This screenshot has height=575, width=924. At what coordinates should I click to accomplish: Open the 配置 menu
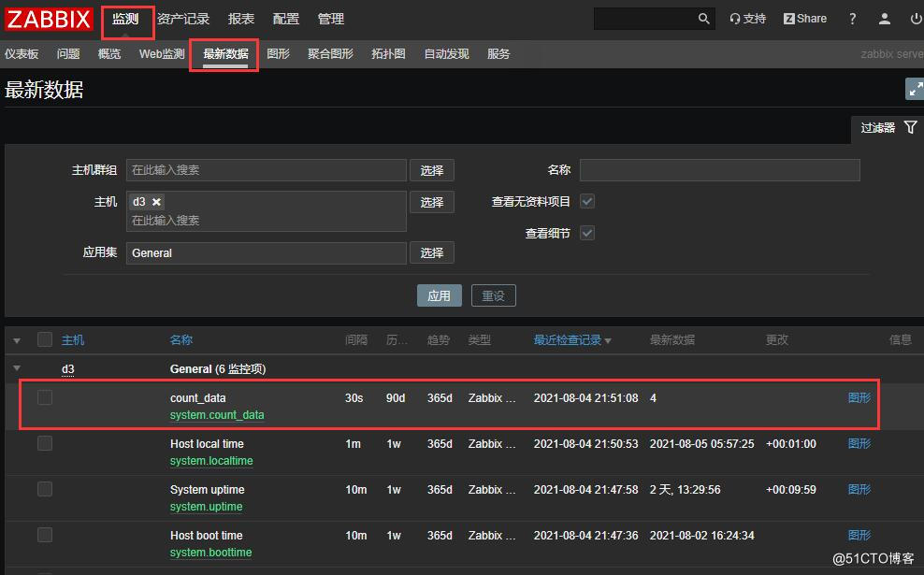(286, 19)
